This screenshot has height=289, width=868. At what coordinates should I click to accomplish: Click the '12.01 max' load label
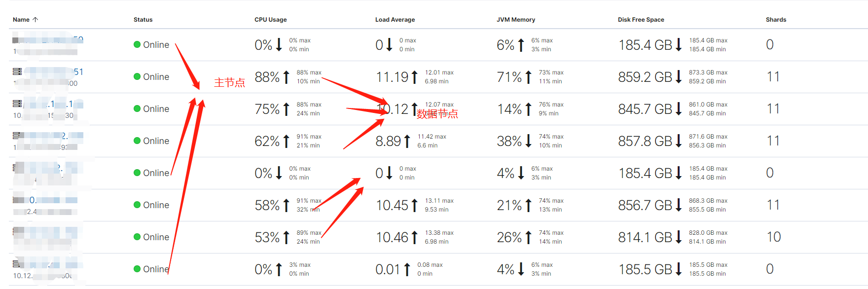[x=439, y=72]
